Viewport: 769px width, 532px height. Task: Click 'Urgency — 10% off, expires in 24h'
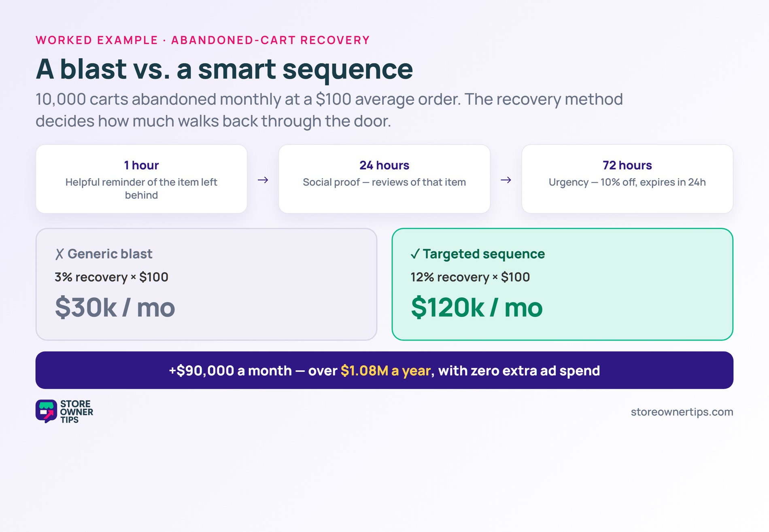627,182
